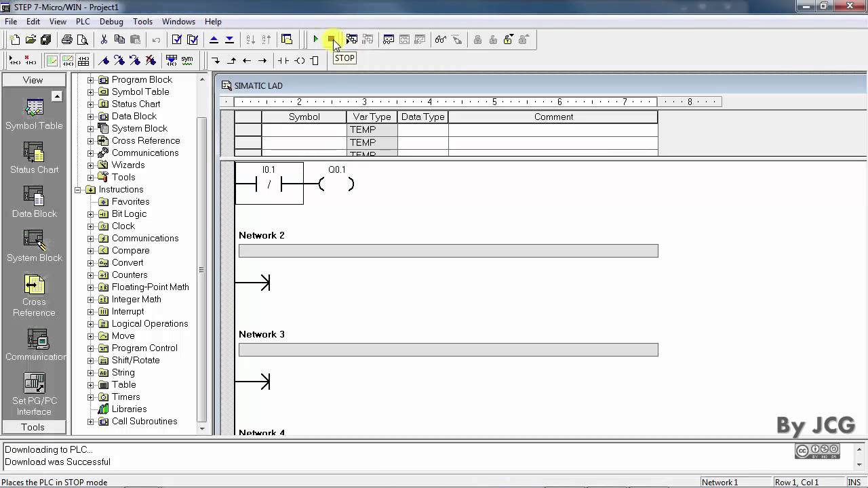This screenshot has height=488, width=868.
Task: Open System Block from View bar
Action: (35, 247)
